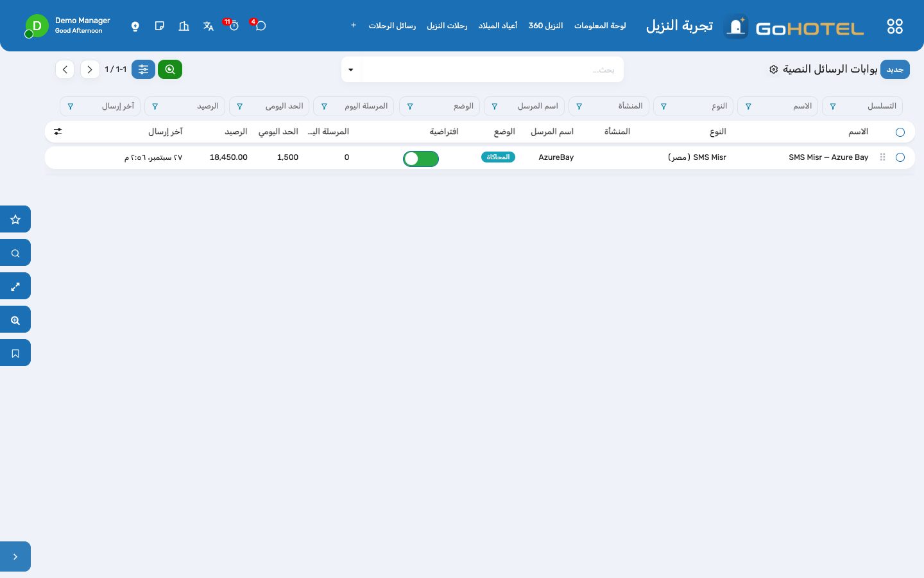Viewport: 924px width, 578px height.
Task: Click the 18,450.00 balance value
Action: click(228, 157)
